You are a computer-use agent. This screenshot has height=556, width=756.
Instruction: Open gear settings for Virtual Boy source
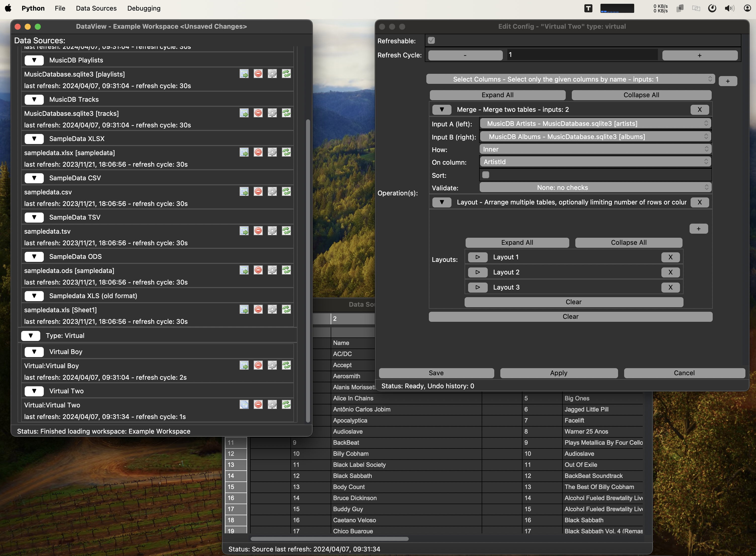[272, 366]
